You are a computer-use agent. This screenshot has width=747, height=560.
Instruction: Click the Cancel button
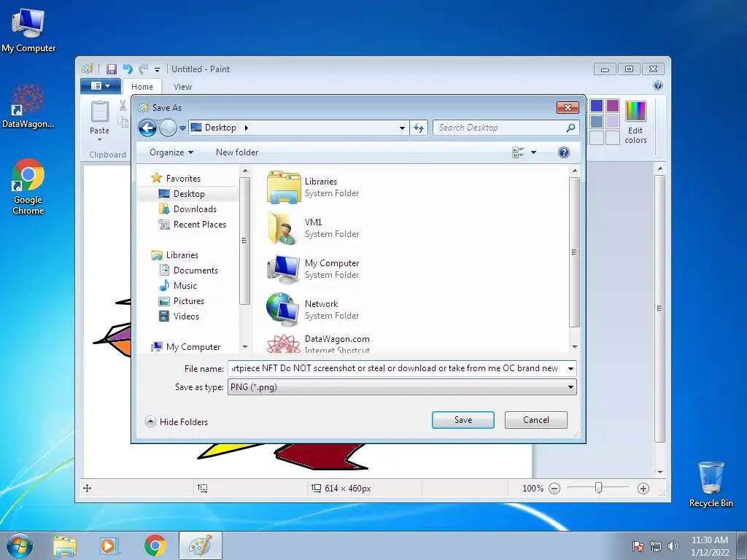click(536, 420)
